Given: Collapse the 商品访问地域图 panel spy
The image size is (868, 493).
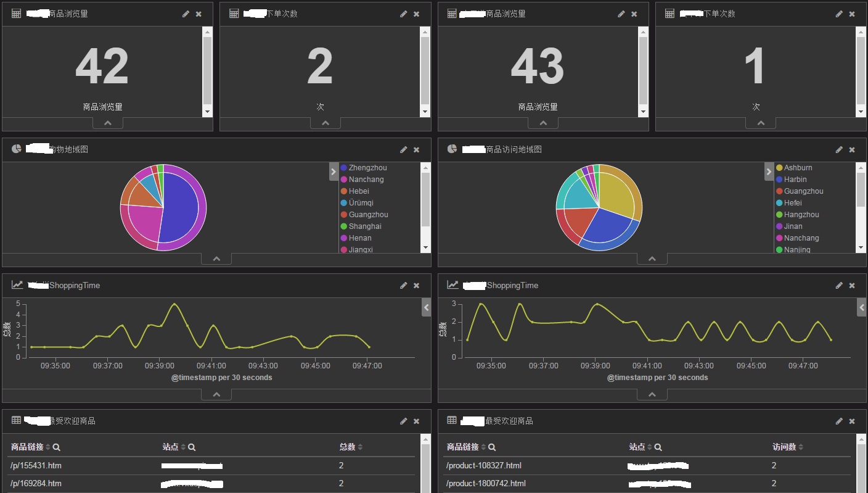Looking at the screenshot, I should tap(652, 259).
